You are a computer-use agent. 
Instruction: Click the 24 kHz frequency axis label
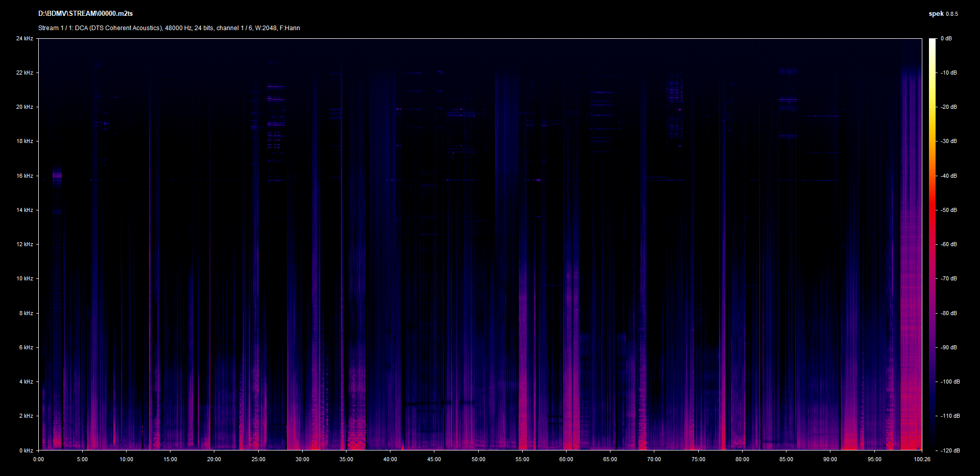[x=24, y=38]
